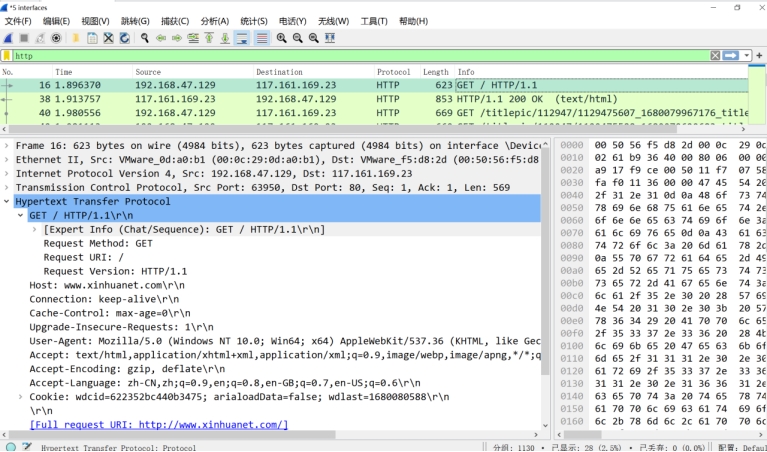
Task: Open the 分析(A) menu
Action: (x=214, y=21)
